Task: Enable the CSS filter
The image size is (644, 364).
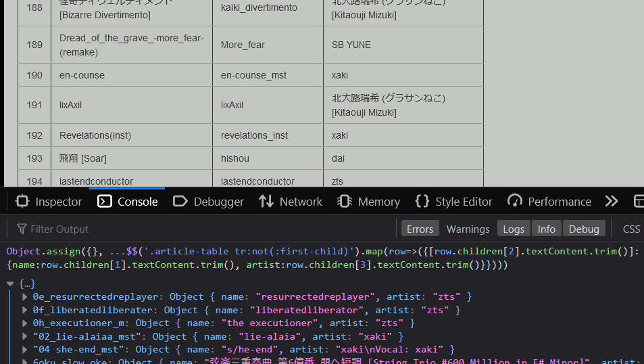Action: 630,229
